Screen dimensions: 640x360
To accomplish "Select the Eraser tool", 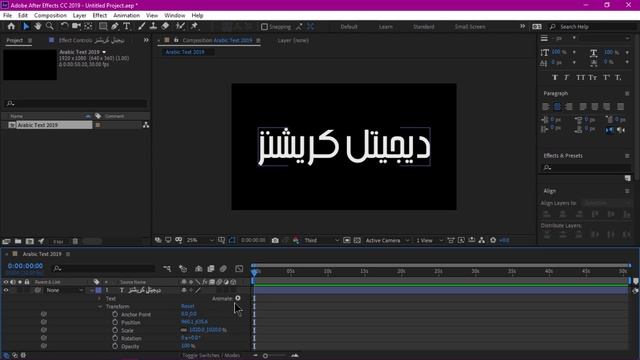I will click(165, 26).
